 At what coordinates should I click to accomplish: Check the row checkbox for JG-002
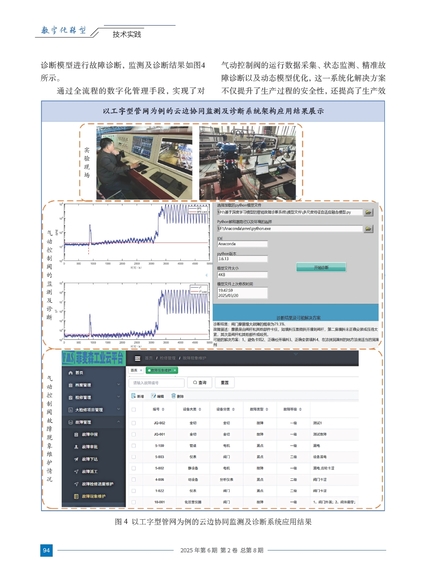(x=134, y=423)
